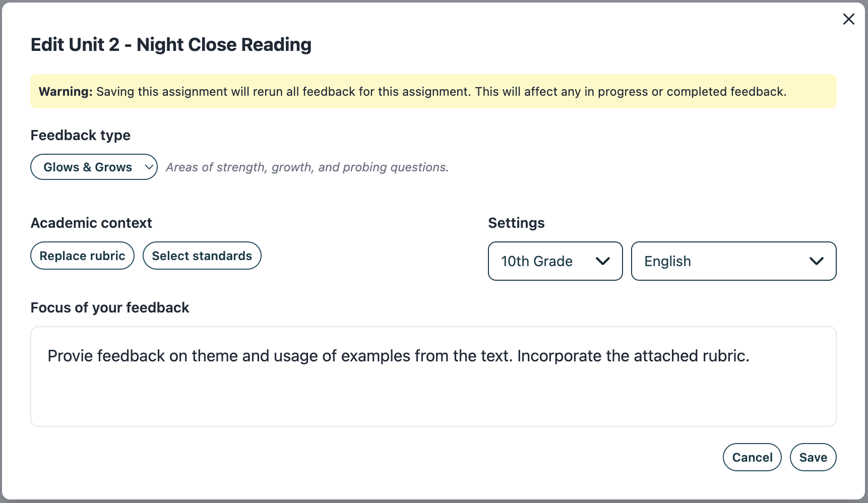
Task: Click the arrow icon in the 10th Grade box
Action: (603, 261)
